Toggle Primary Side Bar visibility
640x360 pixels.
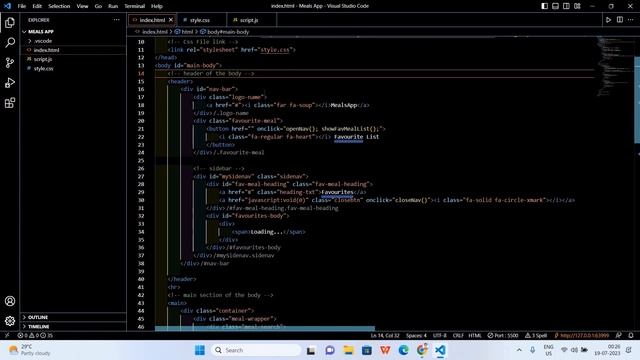[544, 6]
